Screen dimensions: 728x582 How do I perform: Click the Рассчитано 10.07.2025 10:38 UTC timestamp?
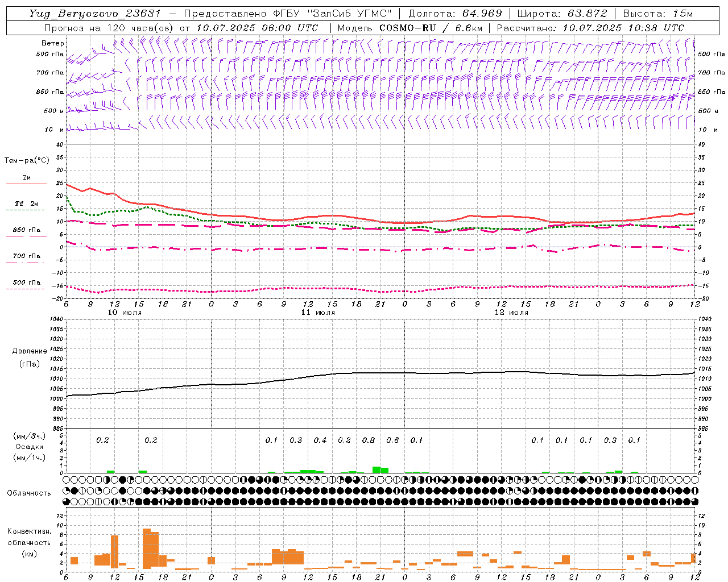point(590,27)
